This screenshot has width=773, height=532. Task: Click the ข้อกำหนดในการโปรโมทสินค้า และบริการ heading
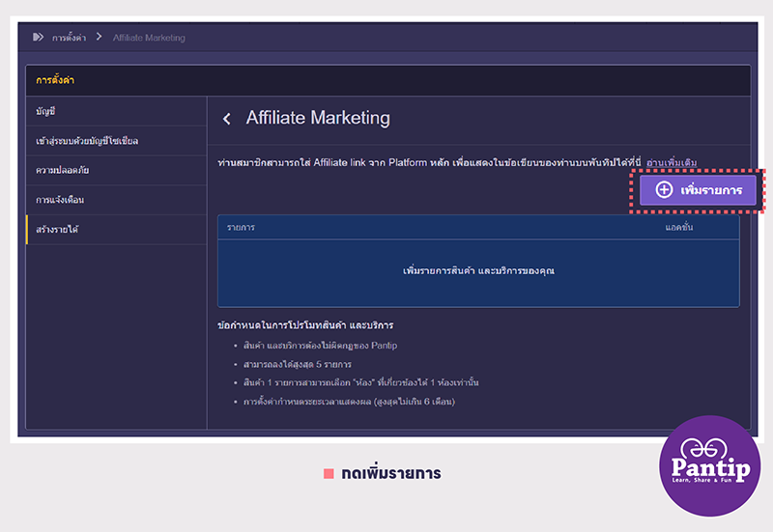click(305, 325)
